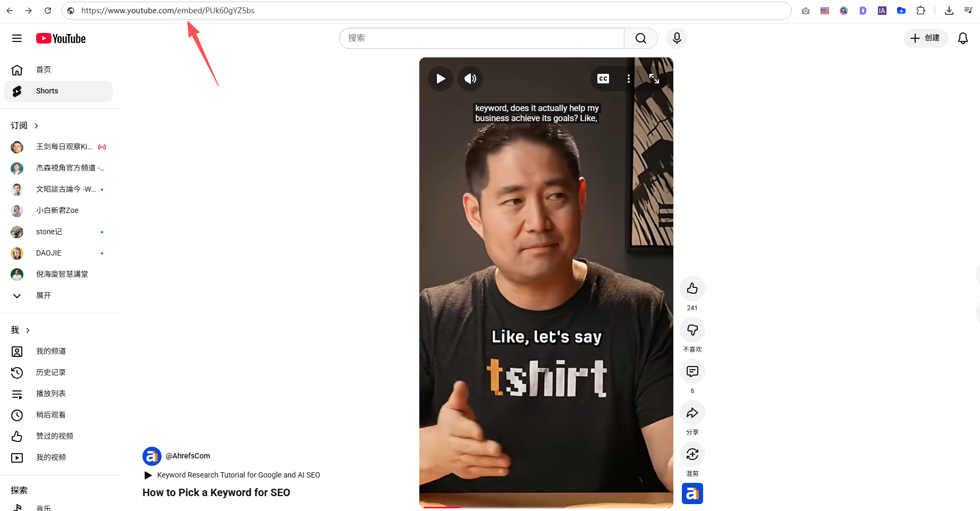980x511 pixels.
Task: Share the short 分享
Action: 692,413
